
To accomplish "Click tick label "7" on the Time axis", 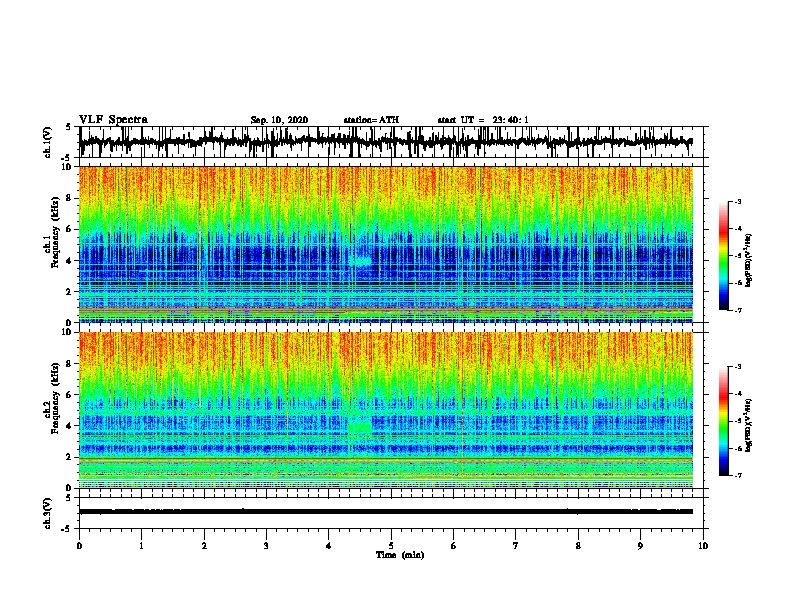I will [x=516, y=546].
